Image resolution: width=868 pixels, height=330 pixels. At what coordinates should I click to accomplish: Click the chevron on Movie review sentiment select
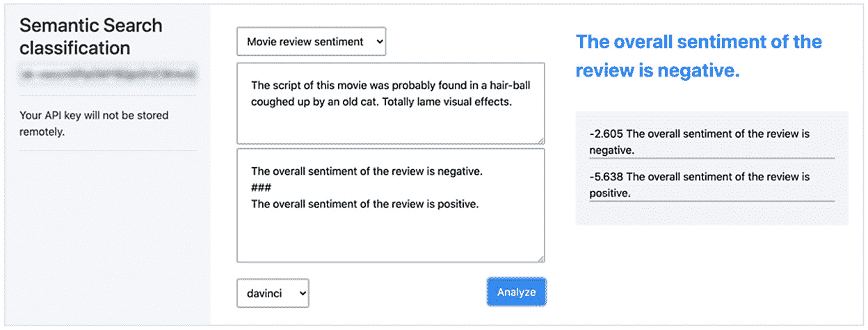coord(379,42)
